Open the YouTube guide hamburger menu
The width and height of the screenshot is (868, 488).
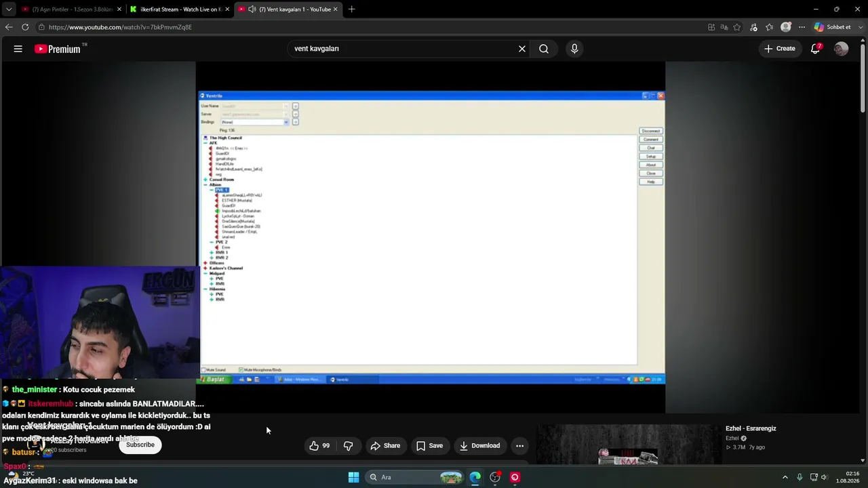tap(18, 49)
